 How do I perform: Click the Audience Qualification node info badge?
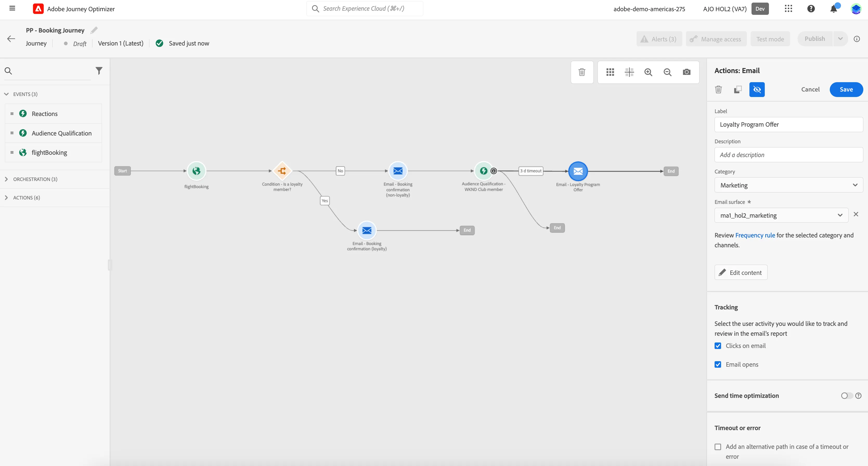pos(494,171)
